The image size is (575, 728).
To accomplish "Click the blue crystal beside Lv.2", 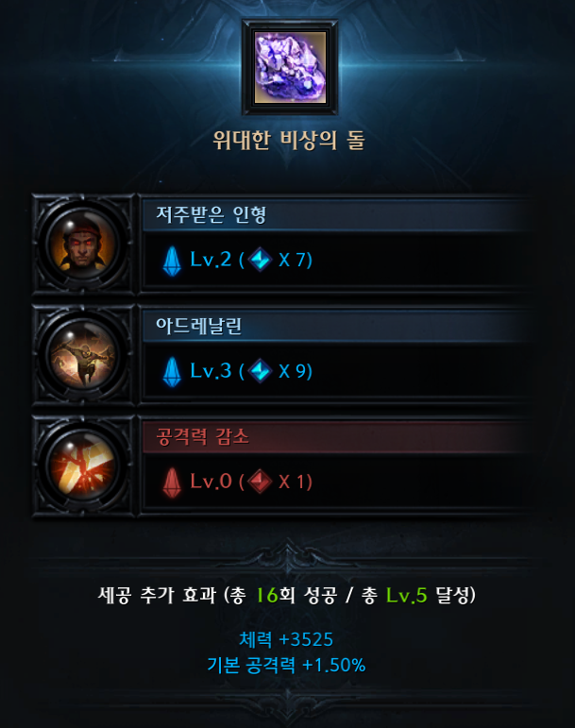I will [172, 261].
